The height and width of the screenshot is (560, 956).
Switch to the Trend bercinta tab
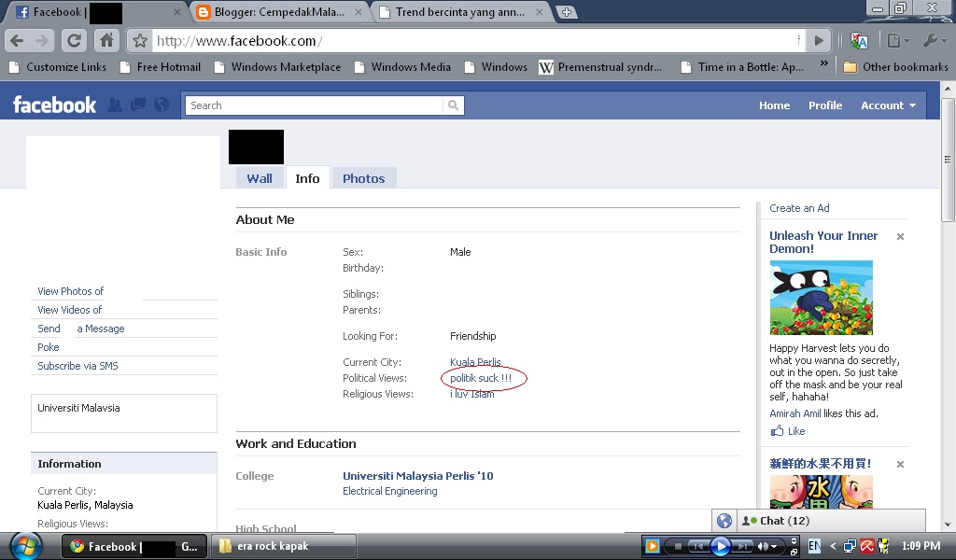pyautogui.click(x=460, y=12)
